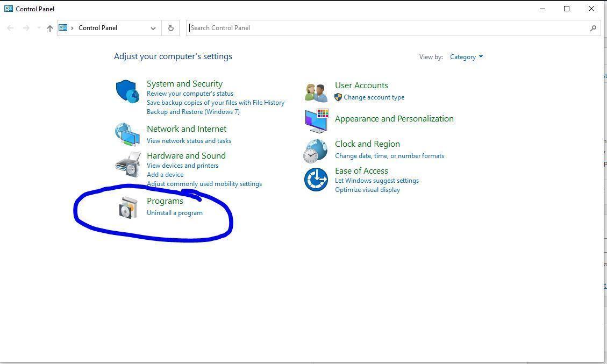
Task: Click the refresh button beside address bar
Action: [171, 28]
